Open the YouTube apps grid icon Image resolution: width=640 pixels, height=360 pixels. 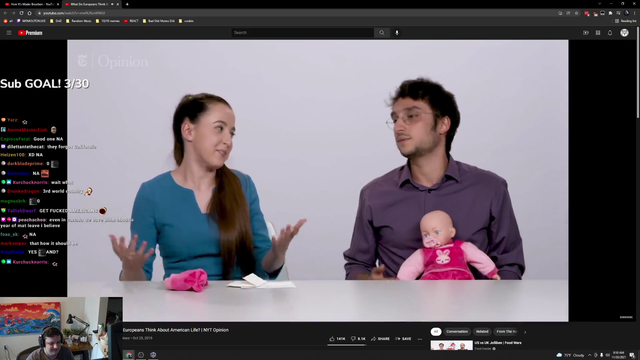[598, 33]
